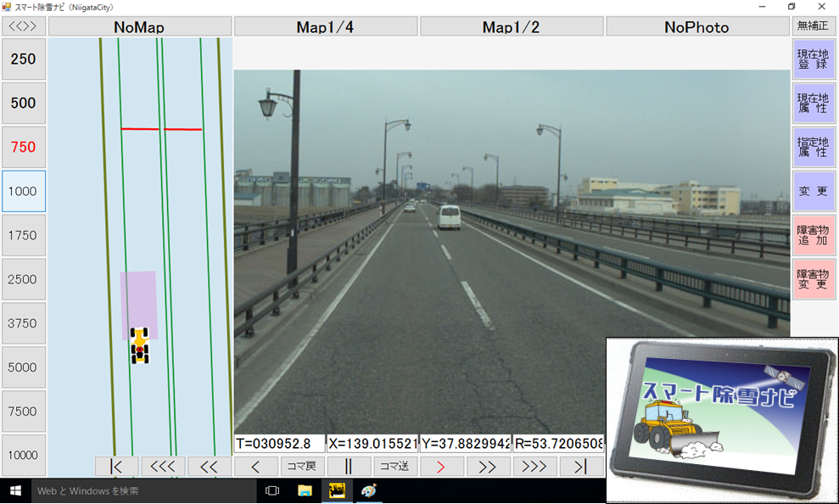Click the red > play forward button
The image size is (839, 504).
pos(441,466)
